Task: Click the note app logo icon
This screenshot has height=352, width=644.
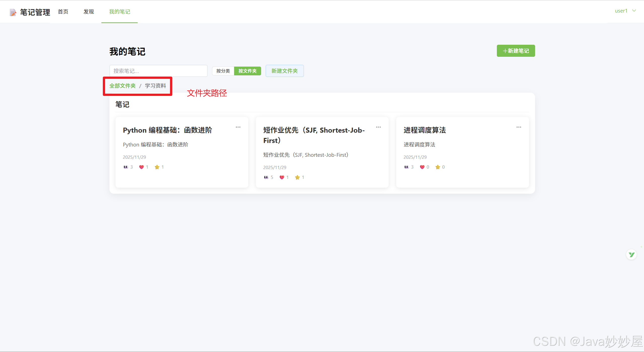Action: pos(13,12)
